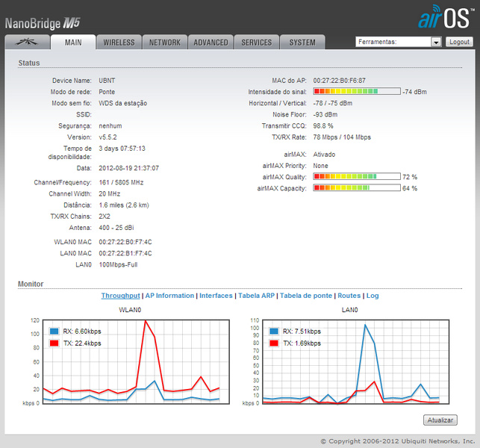Image resolution: width=480 pixels, height=448 pixels.
Task: Switch to the MAIN tab
Action: [x=73, y=42]
